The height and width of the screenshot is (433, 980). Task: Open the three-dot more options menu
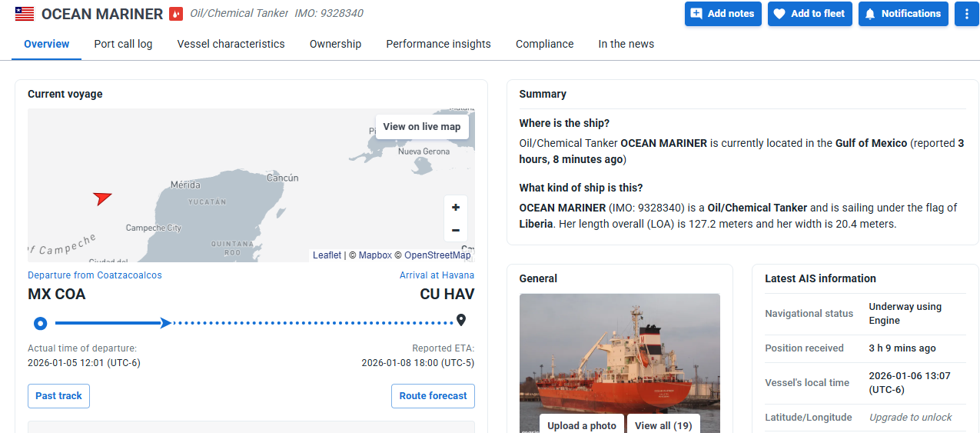click(x=966, y=14)
